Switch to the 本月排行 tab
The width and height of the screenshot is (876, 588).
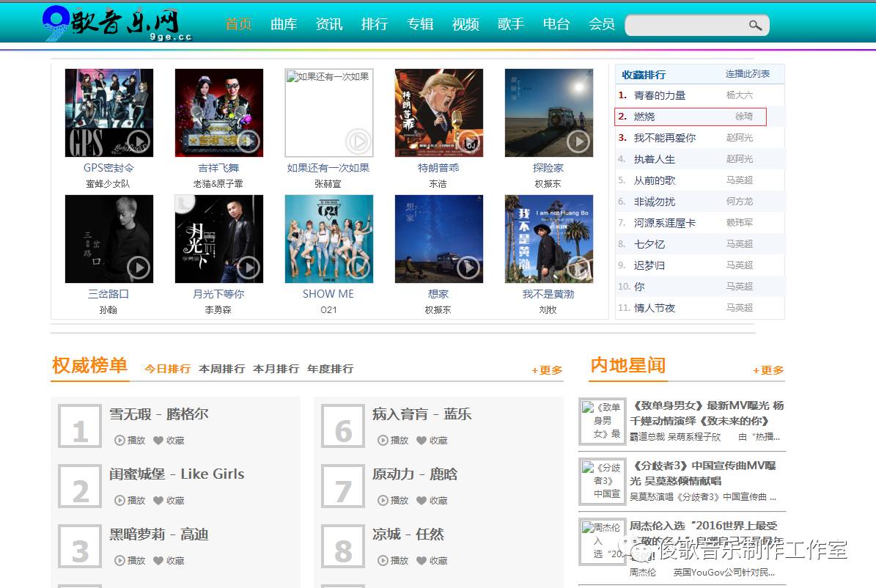point(276,369)
